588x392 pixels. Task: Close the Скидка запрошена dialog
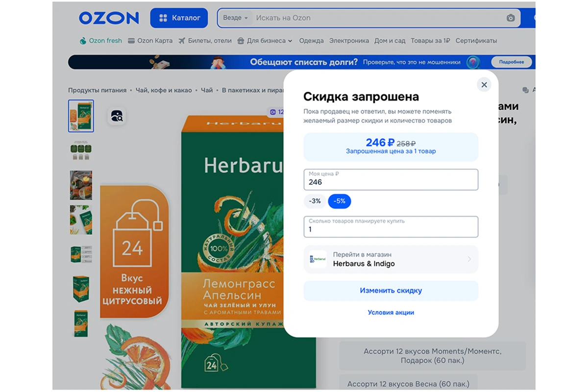pos(484,85)
